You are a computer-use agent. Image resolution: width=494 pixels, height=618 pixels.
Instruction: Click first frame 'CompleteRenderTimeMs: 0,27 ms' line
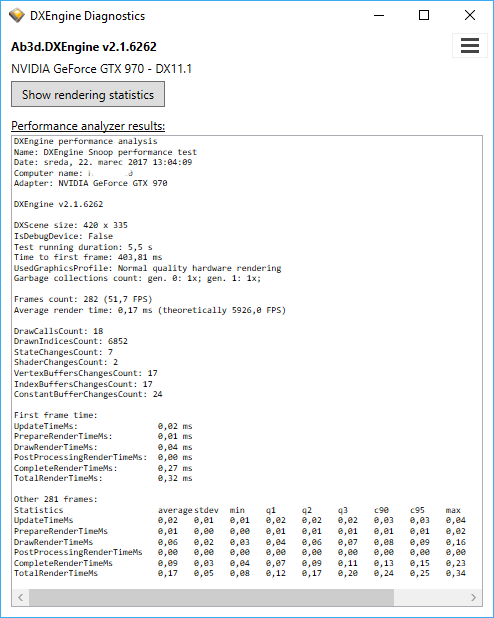pyautogui.click(x=103, y=468)
